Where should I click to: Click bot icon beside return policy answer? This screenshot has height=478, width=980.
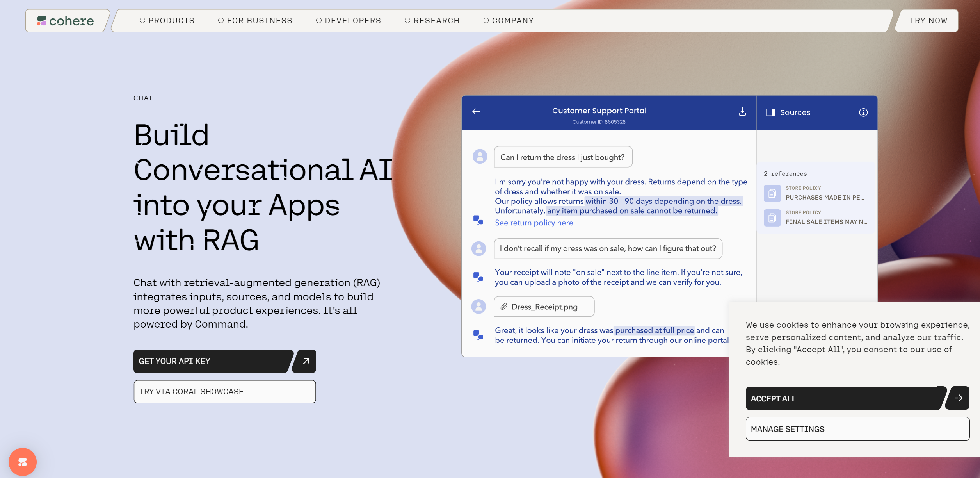478,220
